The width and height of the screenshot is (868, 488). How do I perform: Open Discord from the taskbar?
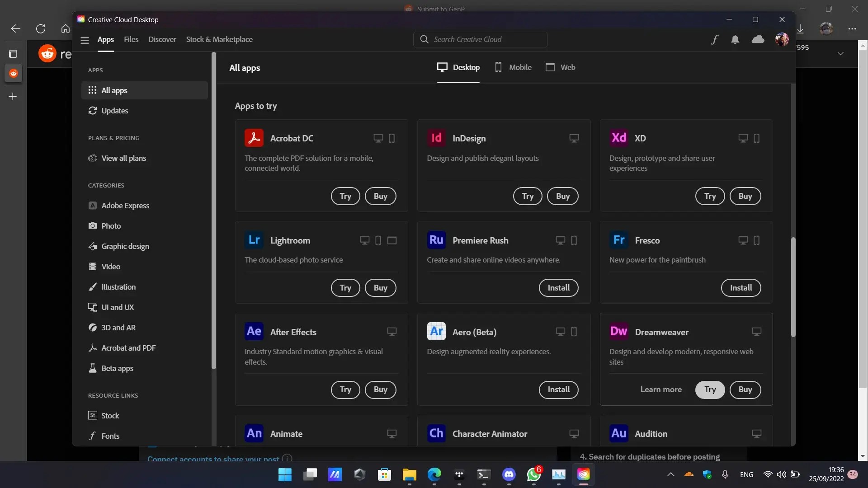click(509, 474)
